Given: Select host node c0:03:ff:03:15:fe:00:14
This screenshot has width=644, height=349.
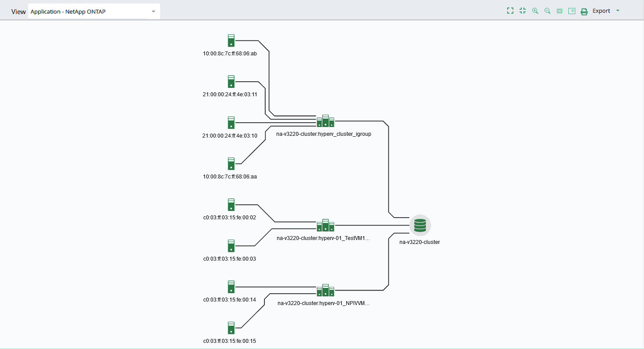Looking at the screenshot, I should click(x=231, y=287).
